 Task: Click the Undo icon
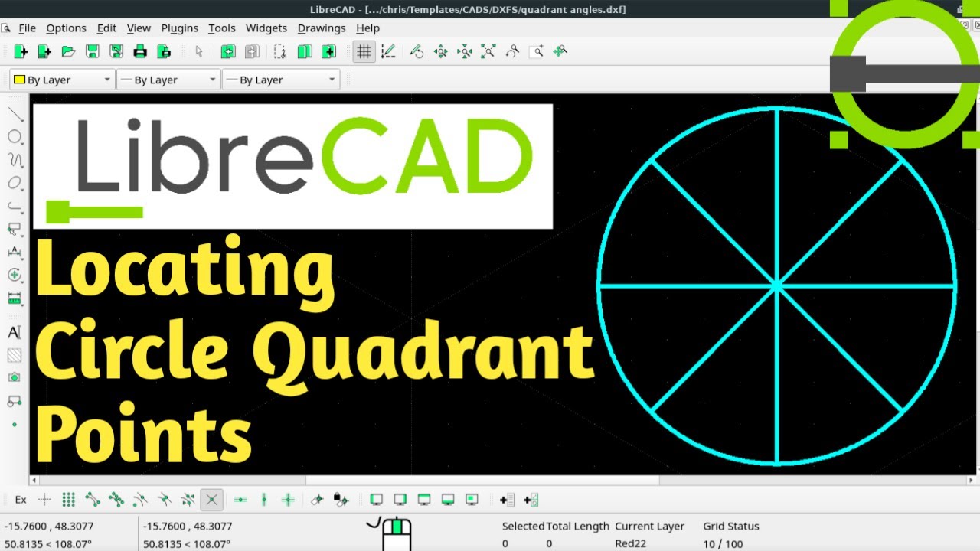coord(228,52)
